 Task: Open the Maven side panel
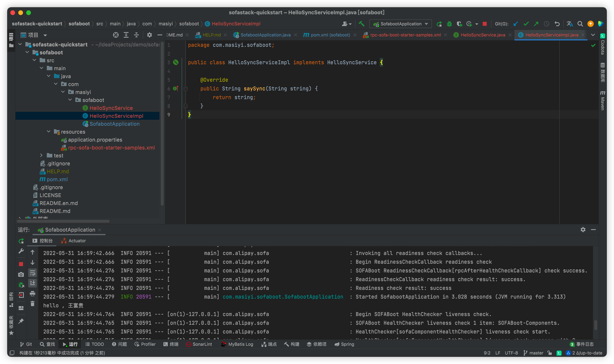coord(602,100)
